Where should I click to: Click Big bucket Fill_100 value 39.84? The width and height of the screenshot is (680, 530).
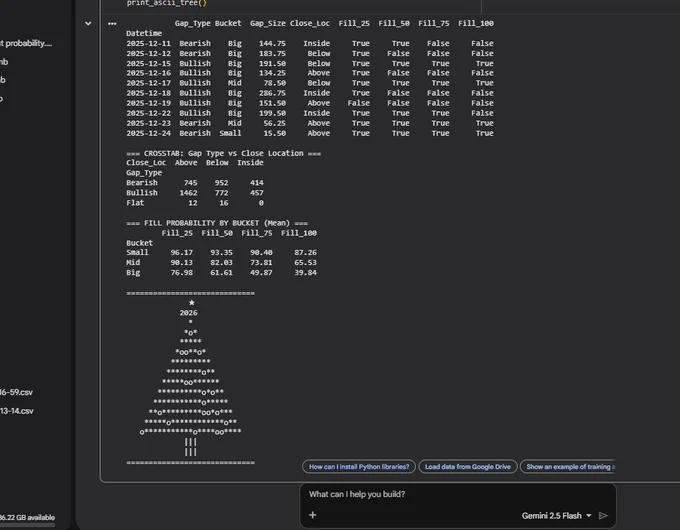tap(305, 272)
